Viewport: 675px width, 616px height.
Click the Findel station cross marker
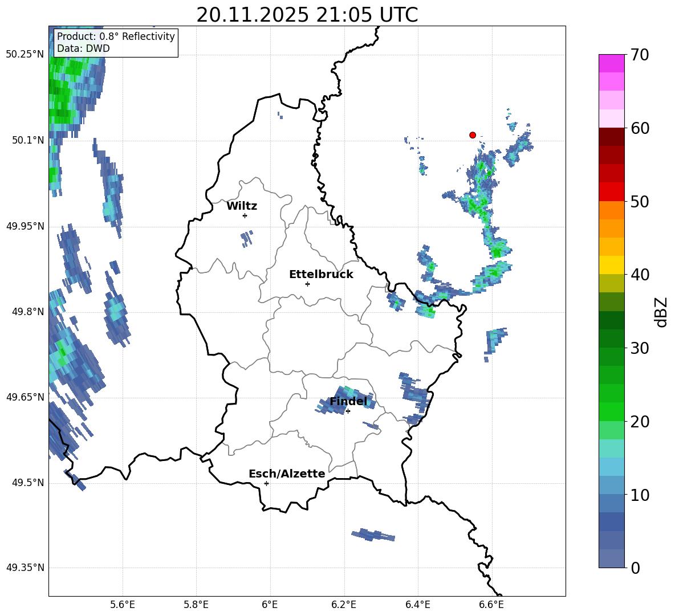[x=348, y=411]
